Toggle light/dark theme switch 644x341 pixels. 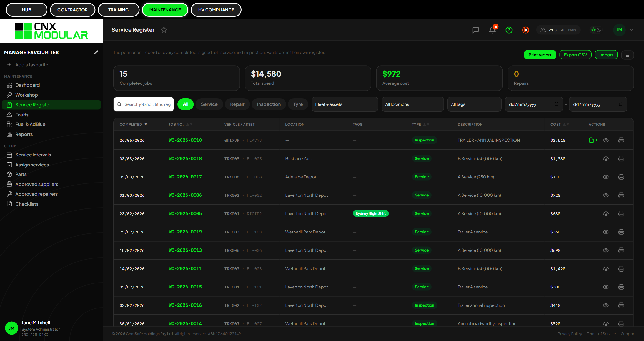click(596, 30)
